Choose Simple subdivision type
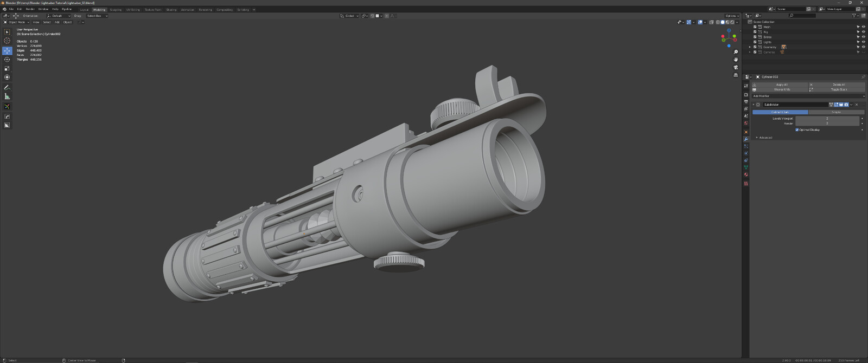The height and width of the screenshot is (363, 868). tap(835, 112)
